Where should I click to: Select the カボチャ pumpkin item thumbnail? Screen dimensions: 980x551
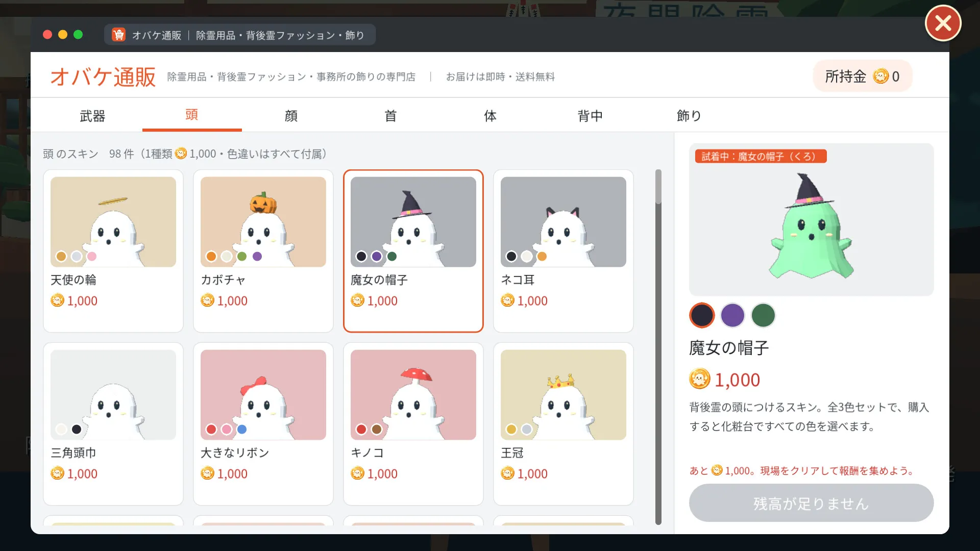263,222
